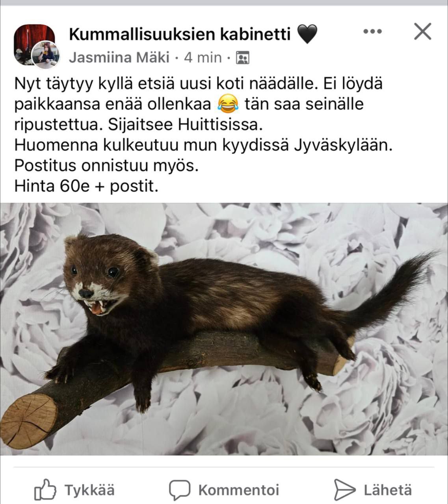Tap the black heart emoji beside the group name
Screen dimensions: 448x504
click(307, 35)
